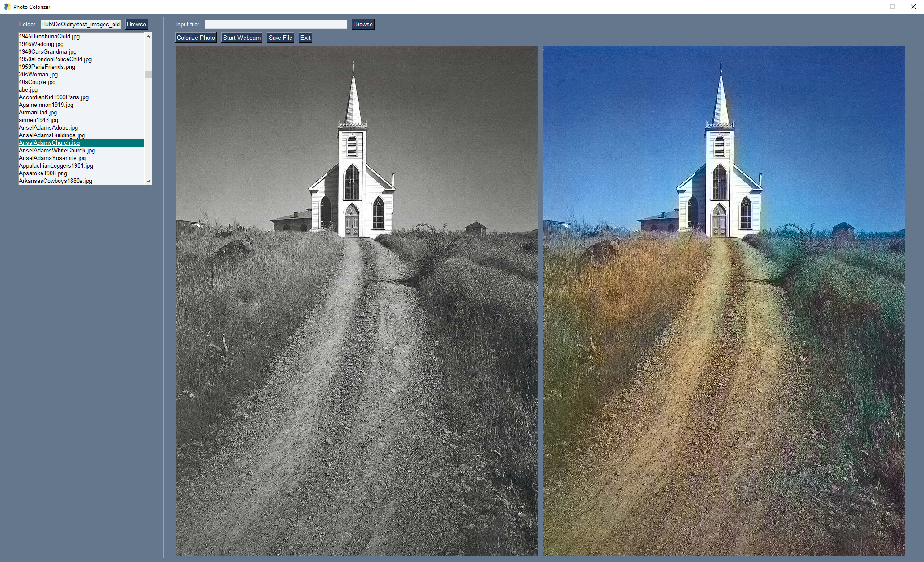Click the original black-and-white church photo
924x562 pixels.
pos(357,301)
